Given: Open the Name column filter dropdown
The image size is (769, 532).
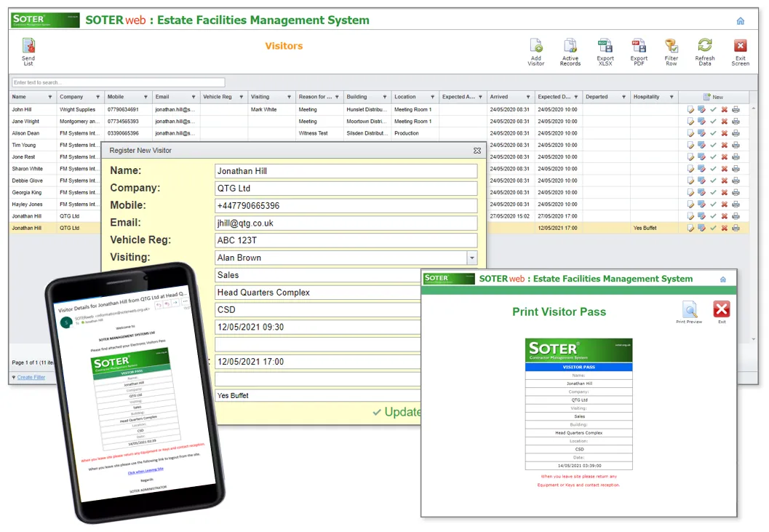Looking at the screenshot, I should point(50,98).
